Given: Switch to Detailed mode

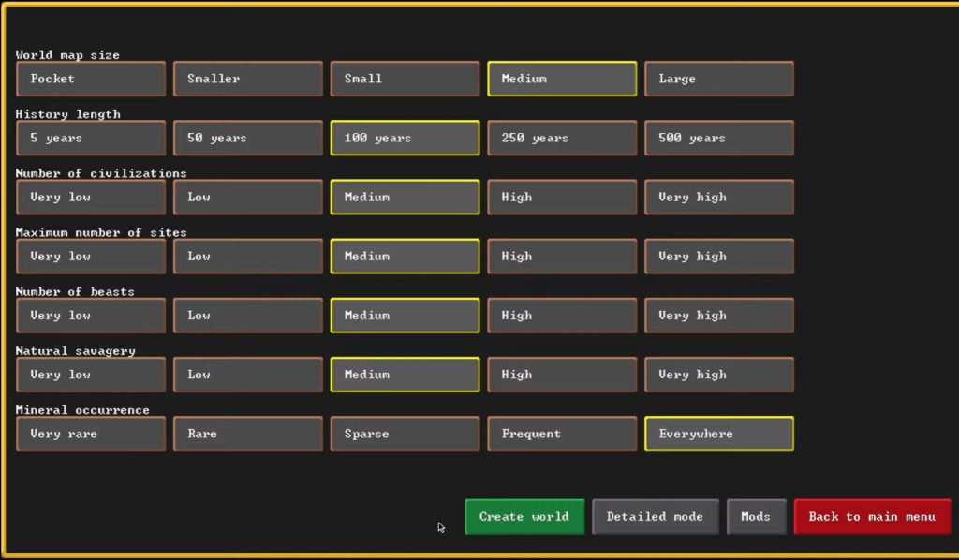Looking at the screenshot, I should (655, 517).
